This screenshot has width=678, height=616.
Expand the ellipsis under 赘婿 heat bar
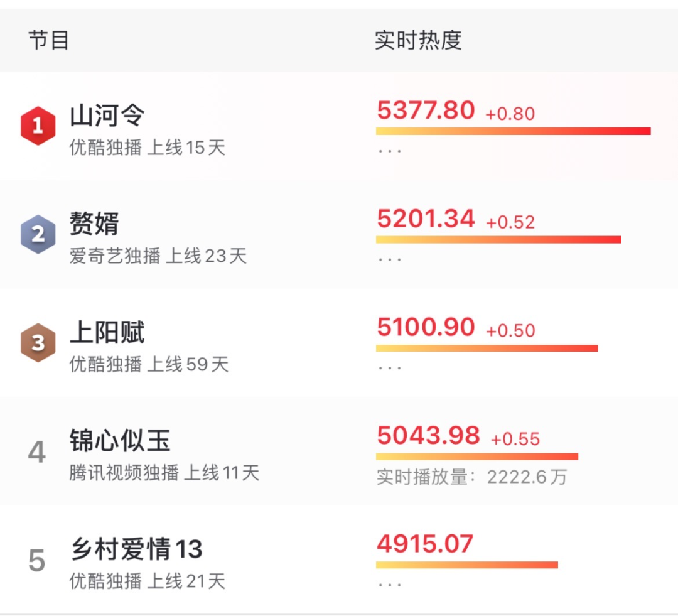390,259
